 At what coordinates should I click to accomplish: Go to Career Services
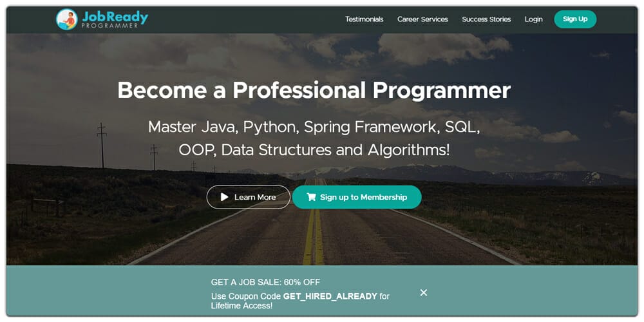point(422,19)
